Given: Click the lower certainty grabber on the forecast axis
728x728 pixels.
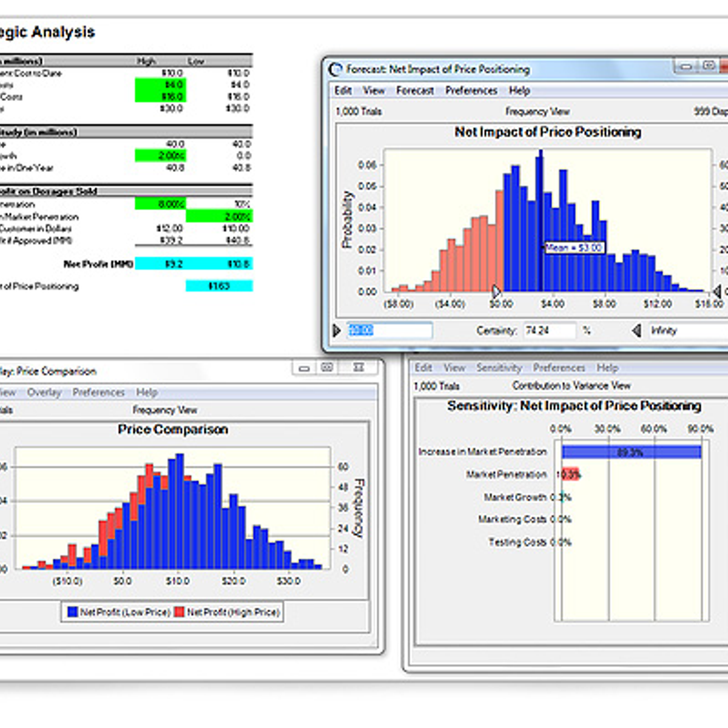Looking at the screenshot, I should tap(496, 291).
